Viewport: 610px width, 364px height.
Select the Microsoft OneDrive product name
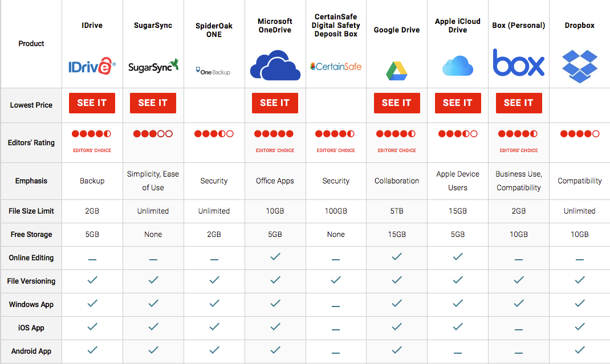pos(275,26)
